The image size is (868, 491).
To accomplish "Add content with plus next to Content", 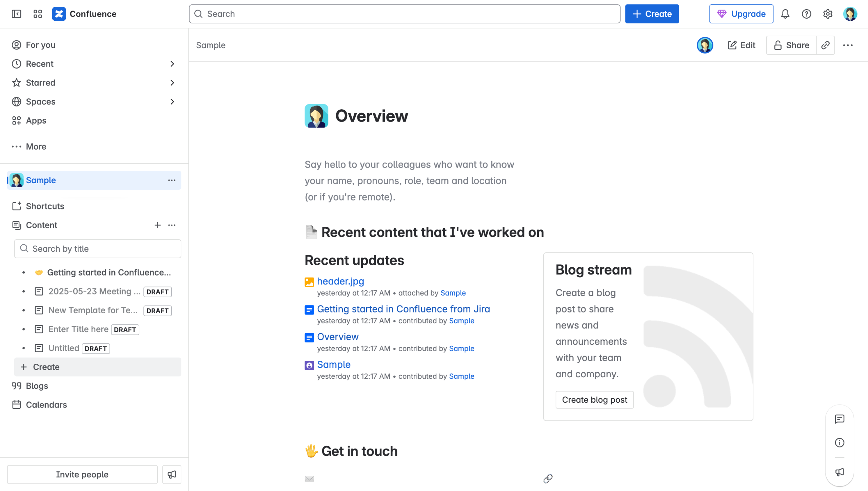I will pos(157,225).
